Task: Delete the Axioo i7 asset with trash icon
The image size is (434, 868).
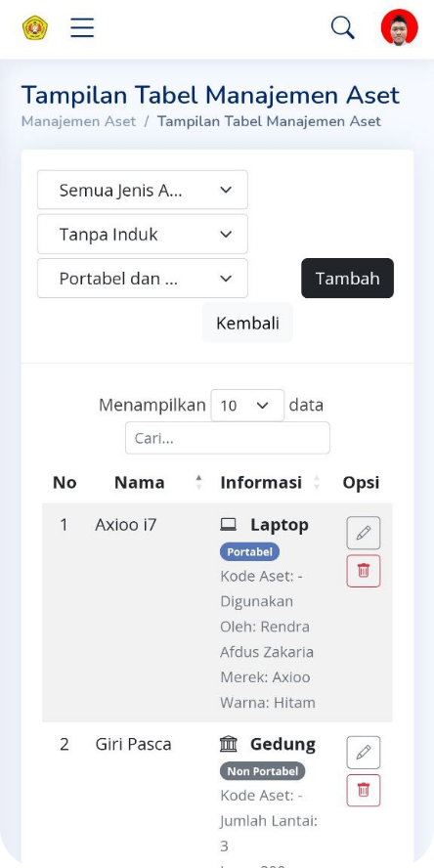Action: coord(364,571)
